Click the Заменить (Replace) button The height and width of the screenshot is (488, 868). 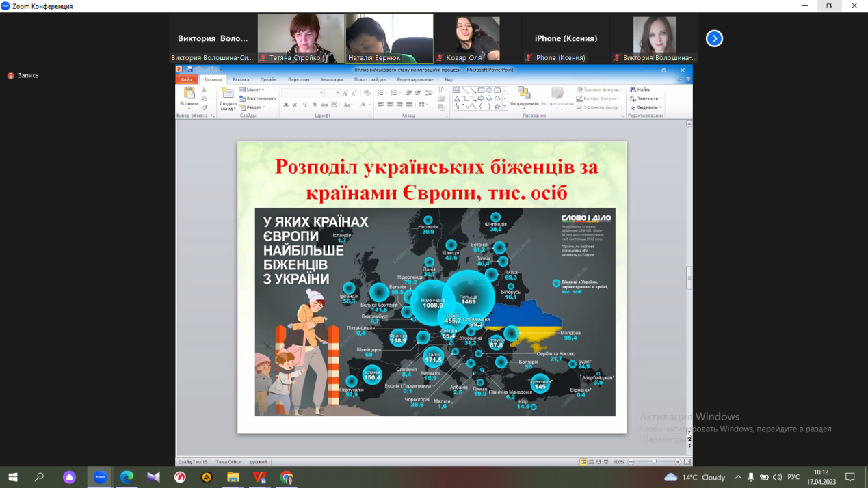[644, 98]
